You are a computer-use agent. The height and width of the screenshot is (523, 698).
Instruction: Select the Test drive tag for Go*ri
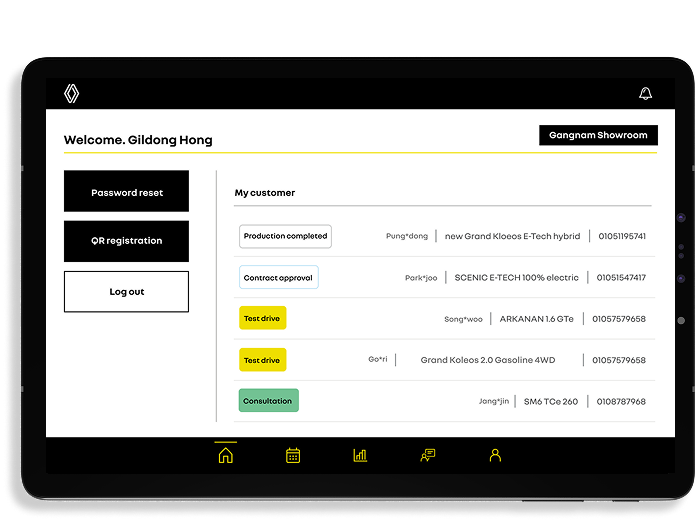pos(263,360)
